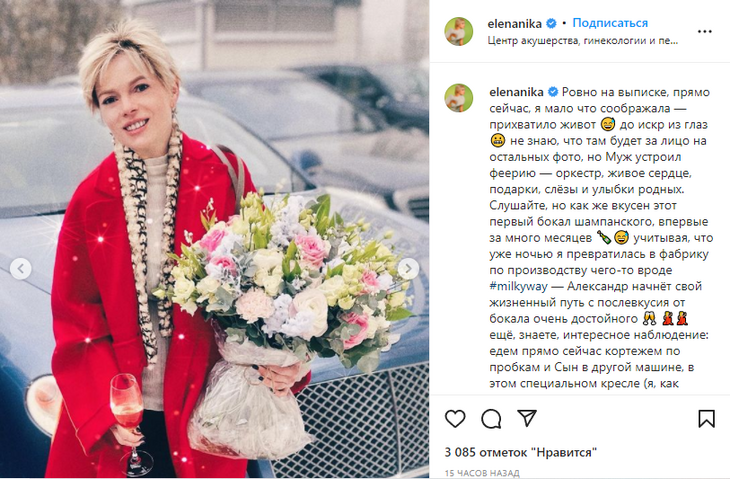The width and height of the screenshot is (730, 479).
Task: Like the post with heart icon
Action: (x=455, y=418)
